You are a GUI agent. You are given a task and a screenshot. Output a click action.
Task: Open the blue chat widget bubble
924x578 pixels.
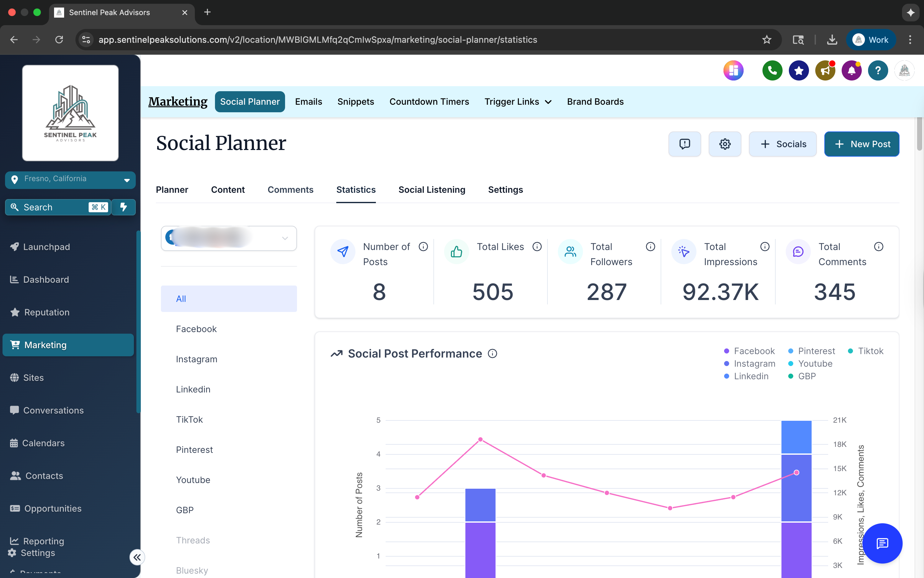(x=882, y=543)
